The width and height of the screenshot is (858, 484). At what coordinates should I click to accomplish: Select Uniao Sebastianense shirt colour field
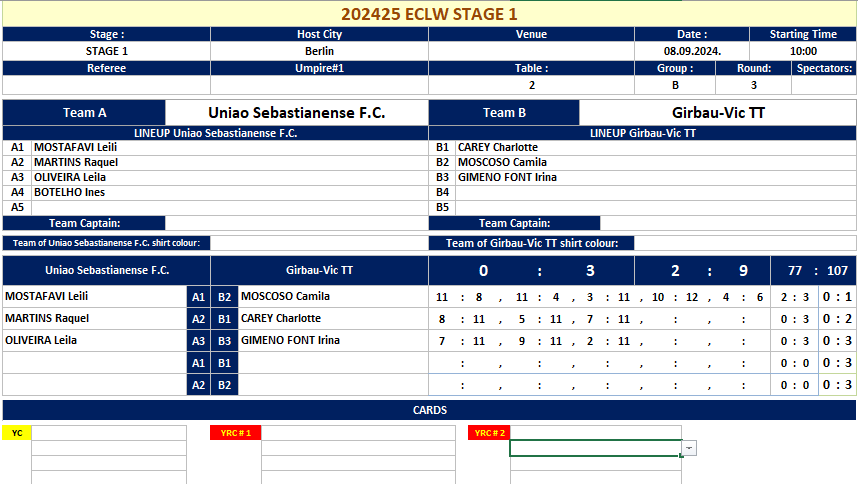319,243
